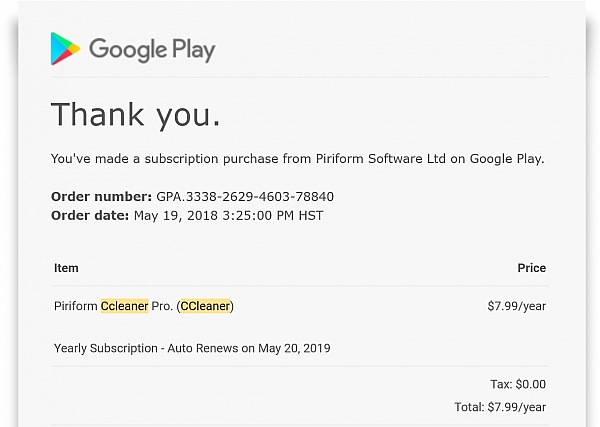Click the highlighted "CCleaner" in parentheses
This screenshot has height=427, width=600.
pyautogui.click(x=205, y=306)
